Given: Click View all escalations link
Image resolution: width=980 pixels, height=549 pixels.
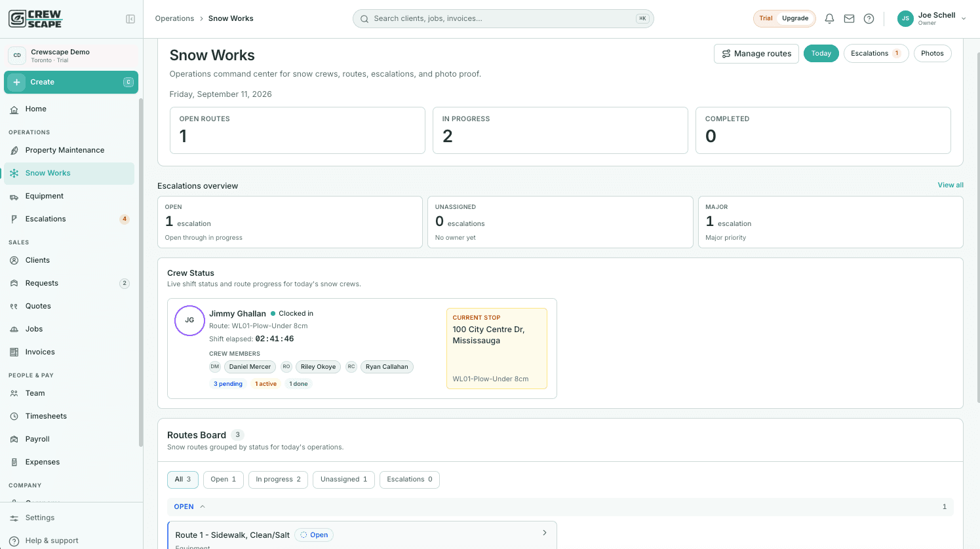Looking at the screenshot, I should [951, 185].
